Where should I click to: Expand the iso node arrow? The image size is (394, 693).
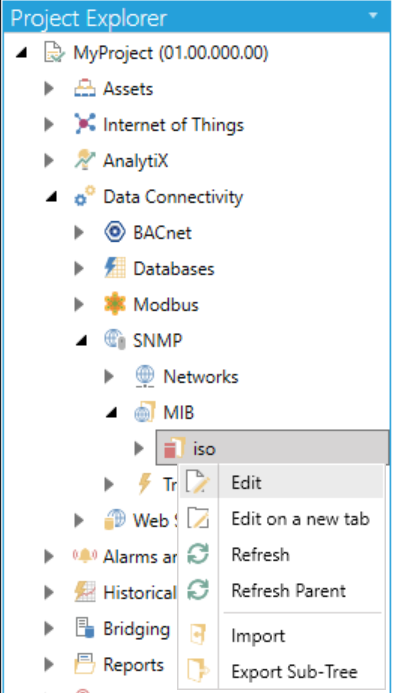(x=139, y=449)
